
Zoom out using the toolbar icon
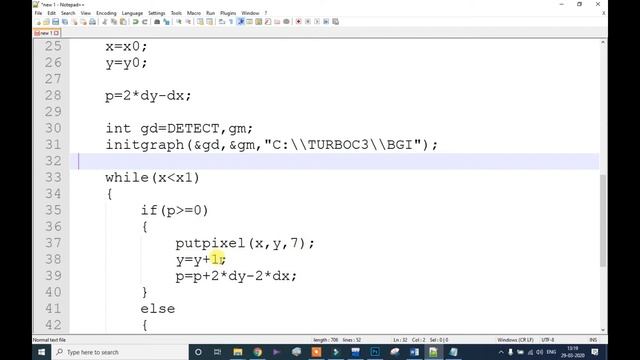[x=188, y=22]
